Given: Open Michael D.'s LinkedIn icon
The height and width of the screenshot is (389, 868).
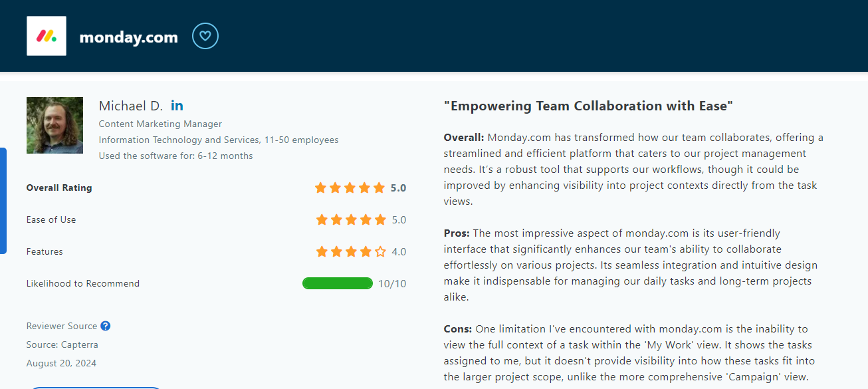Looking at the screenshot, I should tap(177, 106).
